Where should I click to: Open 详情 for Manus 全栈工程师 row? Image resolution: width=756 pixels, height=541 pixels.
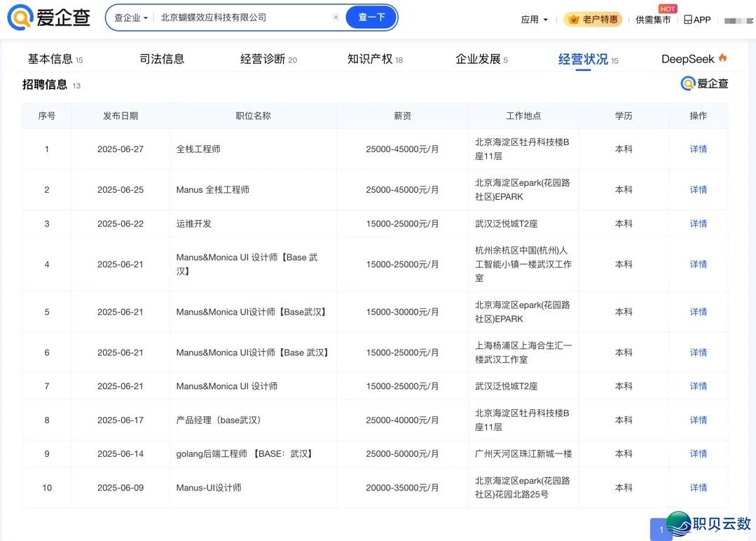coord(698,189)
